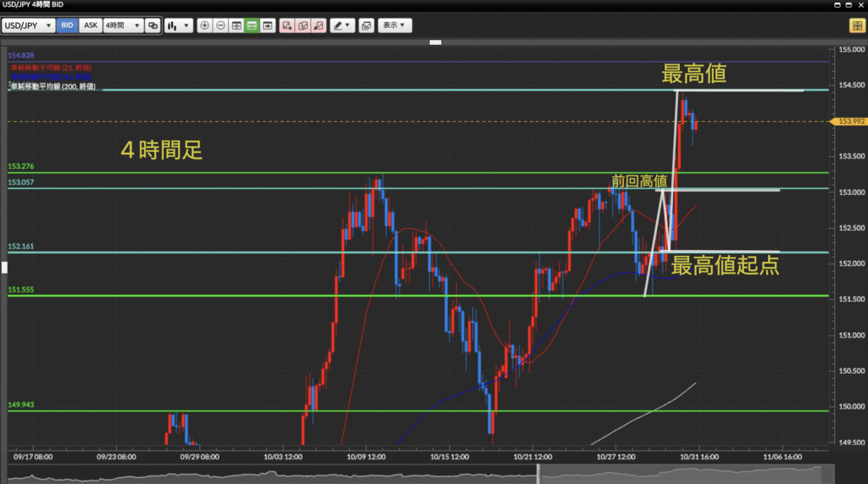Image resolution: width=868 pixels, height=484 pixels.
Task: Click the chart window copy icon before 表示
Action: tap(365, 25)
